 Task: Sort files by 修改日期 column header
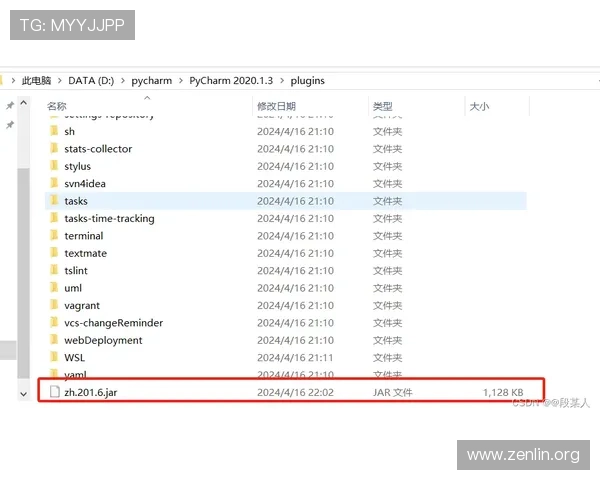[276, 106]
